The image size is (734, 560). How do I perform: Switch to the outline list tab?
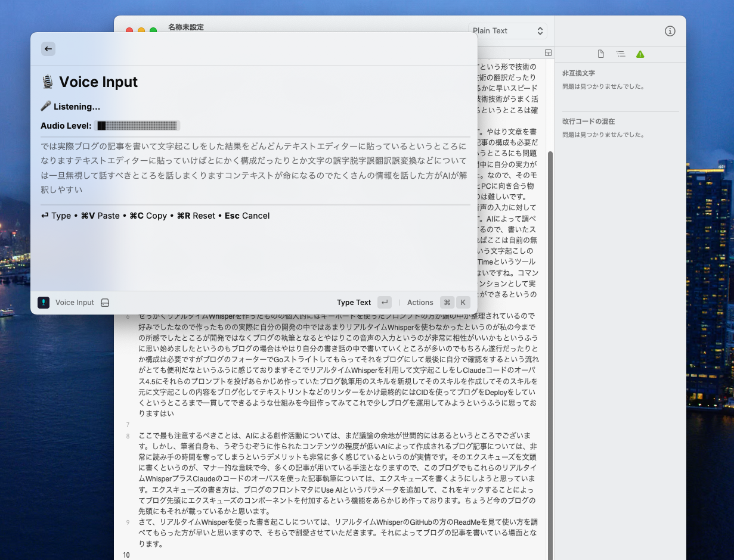pos(621,54)
